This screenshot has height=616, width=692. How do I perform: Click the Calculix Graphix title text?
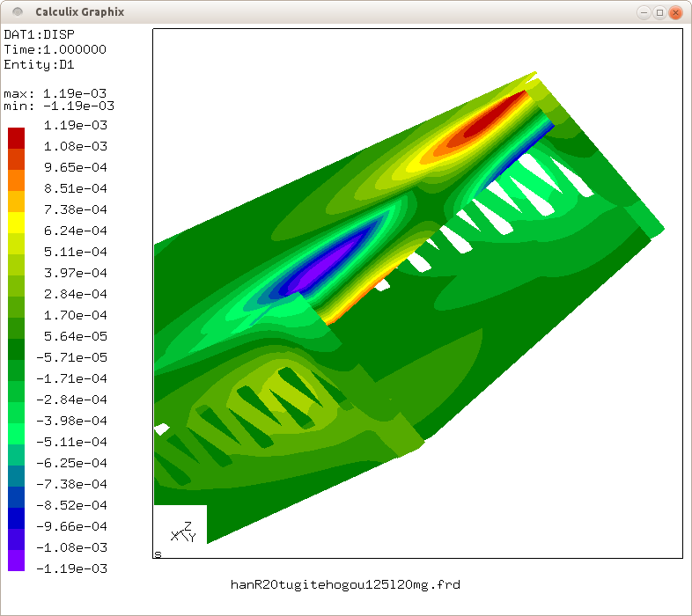pos(80,12)
